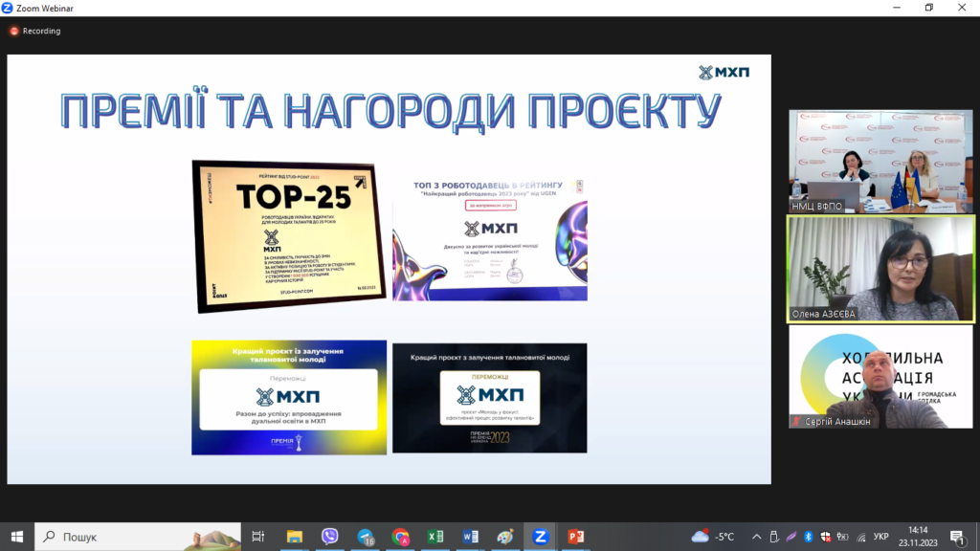Open the Windows Start menu
Viewport: 980px width, 551px height.
coord(17,537)
